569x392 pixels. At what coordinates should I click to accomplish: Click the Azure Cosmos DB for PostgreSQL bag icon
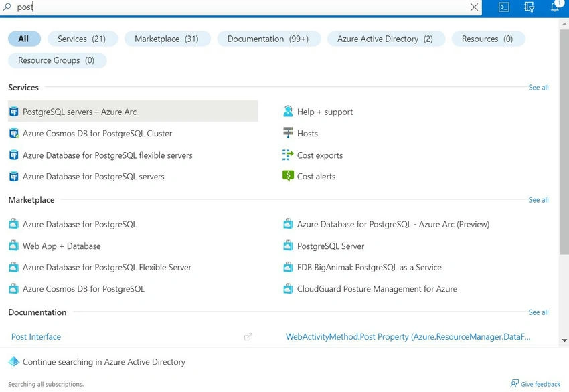tap(14, 289)
